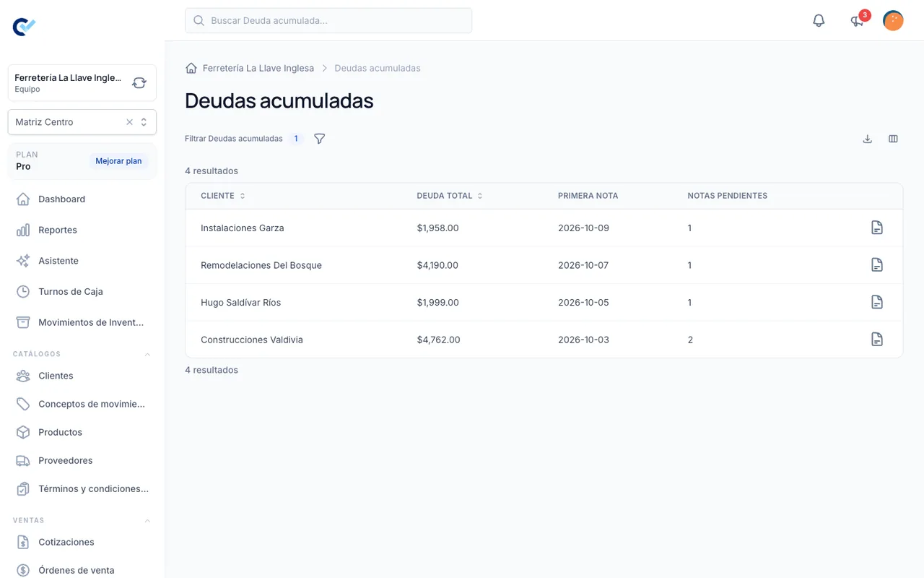Open notes document for Construcciones Valdivia
Image resolution: width=924 pixels, height=578 pixels.
[877, 340]
